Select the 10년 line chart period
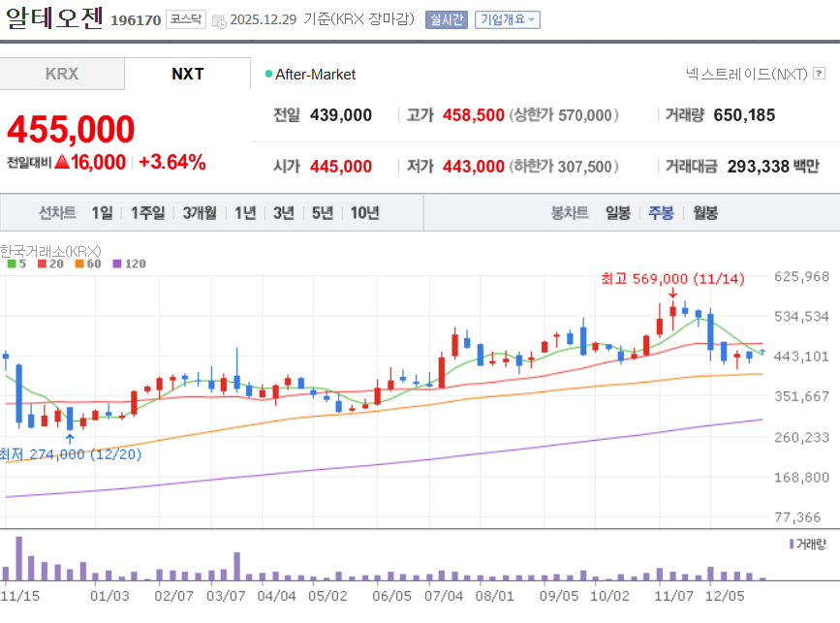The height and width of the screenshot is (623, 840). [365, 212]
